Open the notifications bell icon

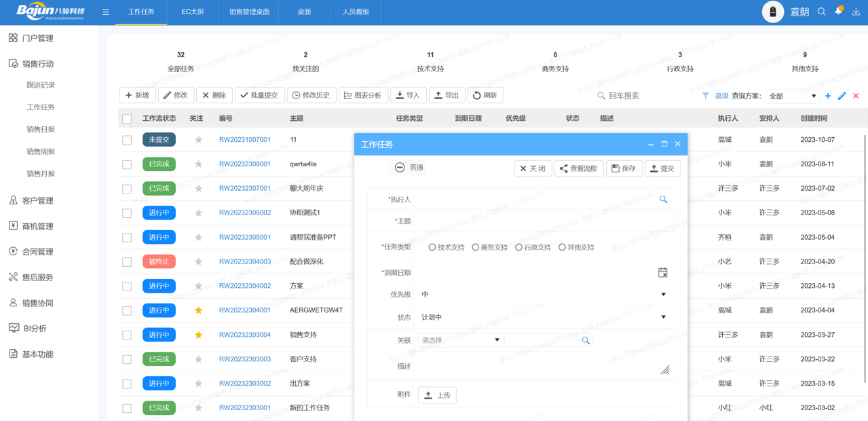point(838,12)
